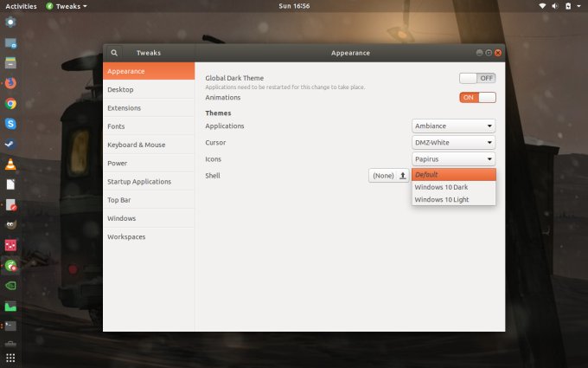Open the Icons theme dropdown
The width and height of the screenshot is (588, 368).
[454, 159]
